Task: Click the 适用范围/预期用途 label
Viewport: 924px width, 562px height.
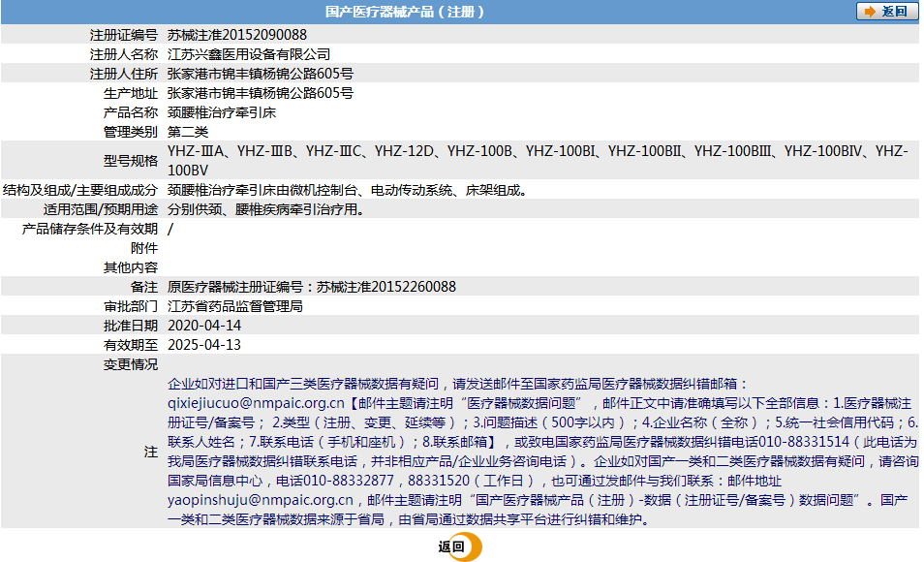Action: click(101, 209)
